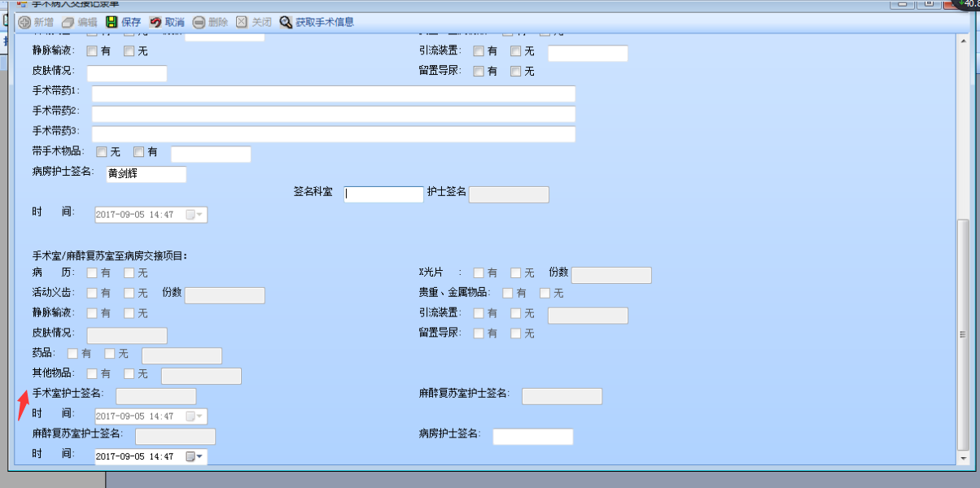The image size is (980, 488).
Task: Click the 关闭 toolbar button
Action: click(x=255, y=22)
